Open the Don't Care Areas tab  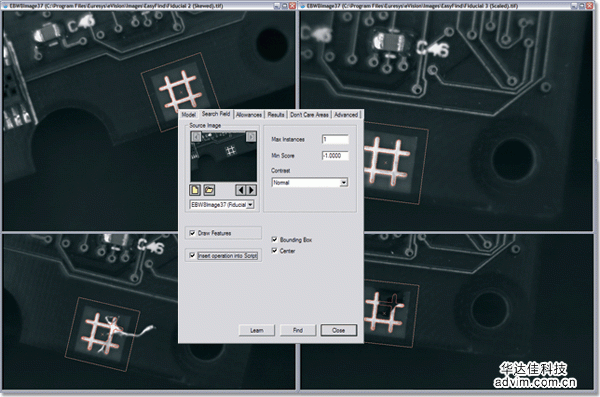point(309,115)
